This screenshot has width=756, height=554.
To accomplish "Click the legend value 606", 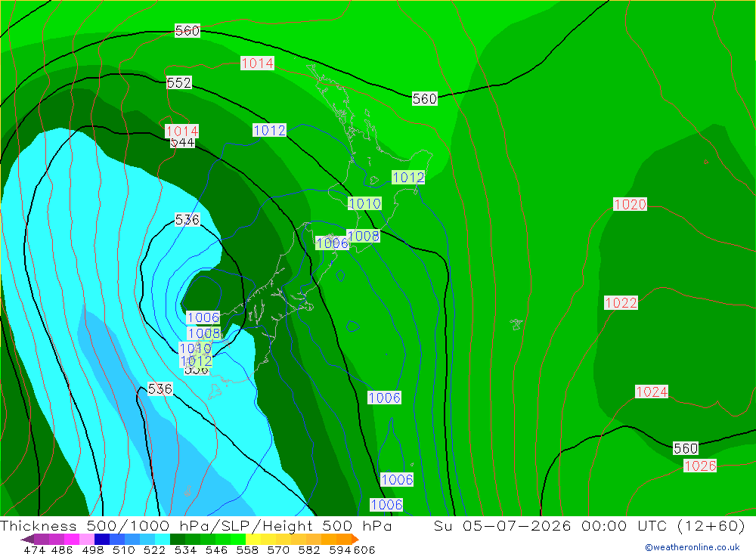I will click(x=364, y=550).
